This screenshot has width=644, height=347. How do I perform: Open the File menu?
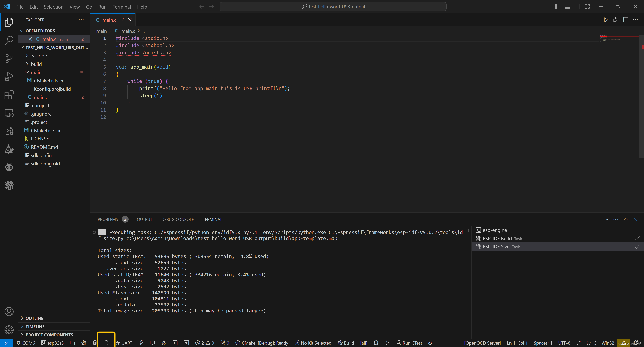[x=20, y=7]
